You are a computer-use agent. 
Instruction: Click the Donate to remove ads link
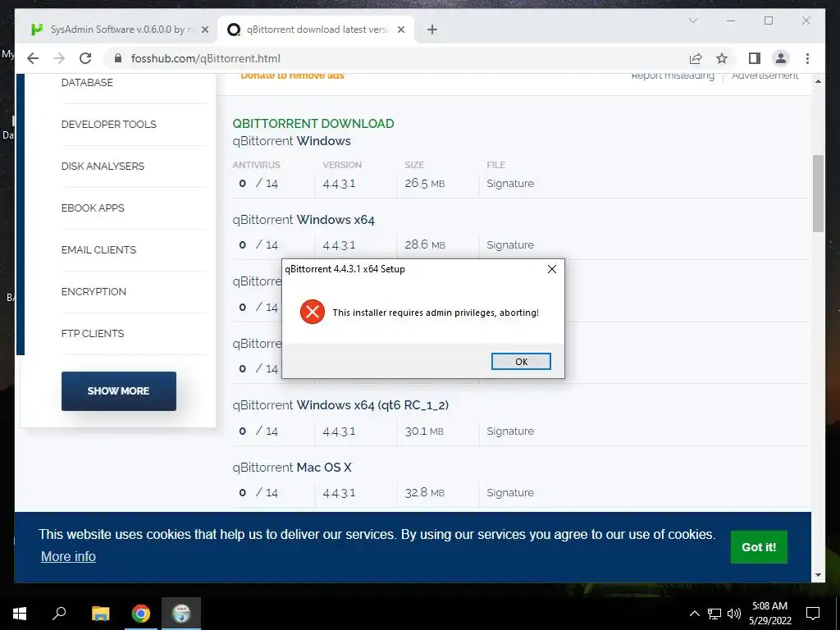[293, 75]
